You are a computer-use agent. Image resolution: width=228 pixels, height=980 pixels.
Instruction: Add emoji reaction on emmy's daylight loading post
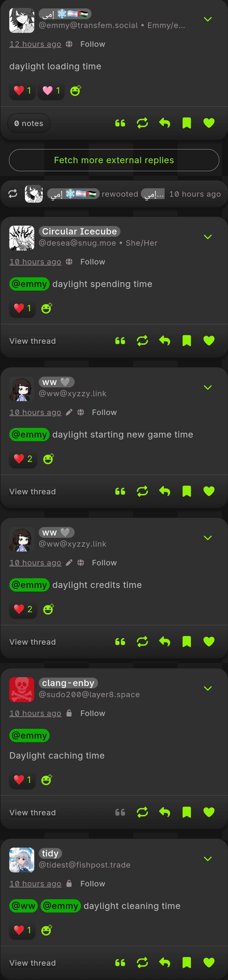(76, 90)
